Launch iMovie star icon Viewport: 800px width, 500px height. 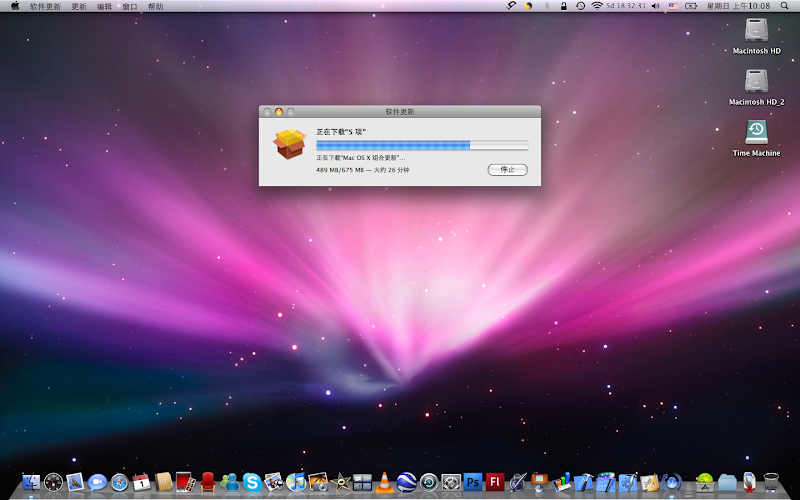340,482
